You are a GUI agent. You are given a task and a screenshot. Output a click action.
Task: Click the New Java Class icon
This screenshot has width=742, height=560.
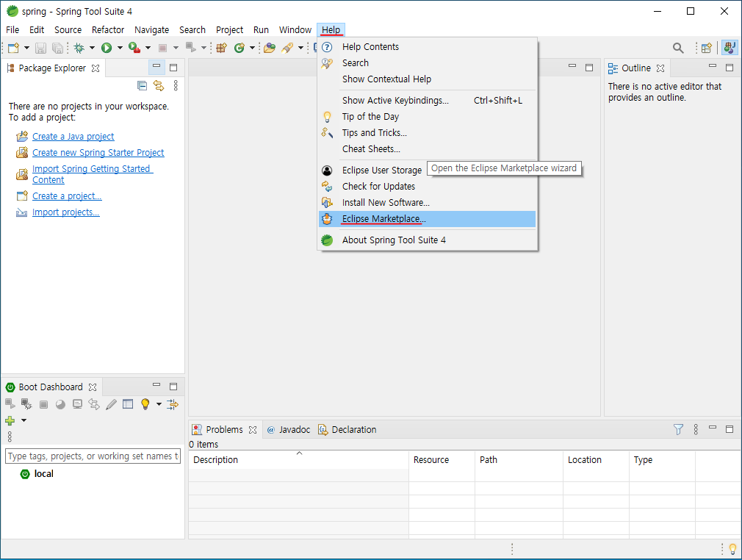[239, 48]
